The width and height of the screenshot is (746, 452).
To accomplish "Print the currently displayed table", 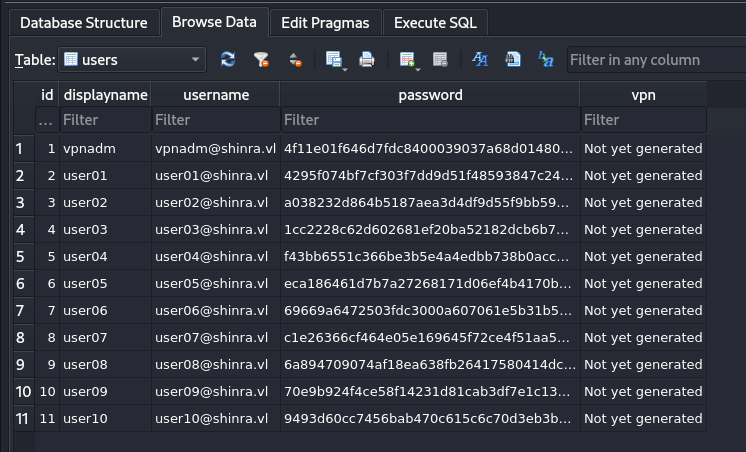I will [367, 60].
